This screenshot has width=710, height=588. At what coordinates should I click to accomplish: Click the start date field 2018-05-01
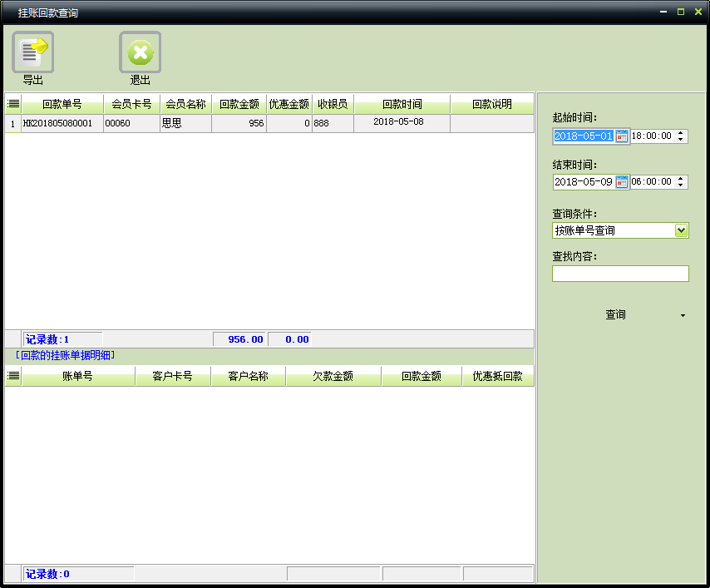point(584,136)
